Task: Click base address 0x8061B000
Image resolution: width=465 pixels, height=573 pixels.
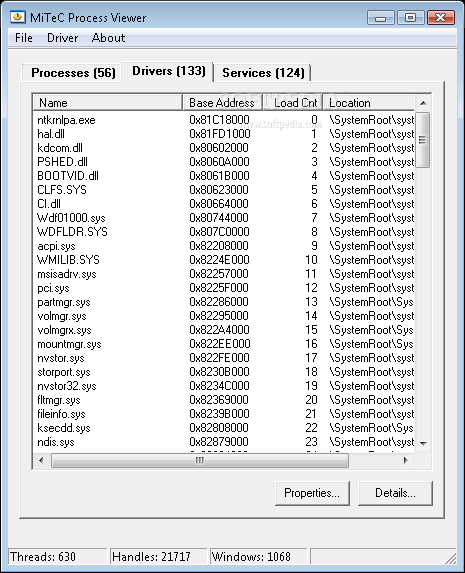Action: 219,176
